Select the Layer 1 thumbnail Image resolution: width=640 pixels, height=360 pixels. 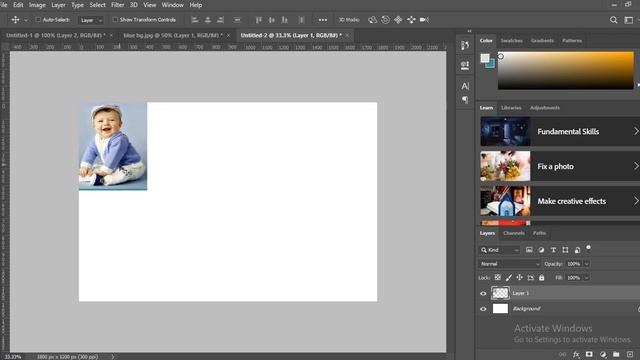pyautogui.click(x=500, y=293)
